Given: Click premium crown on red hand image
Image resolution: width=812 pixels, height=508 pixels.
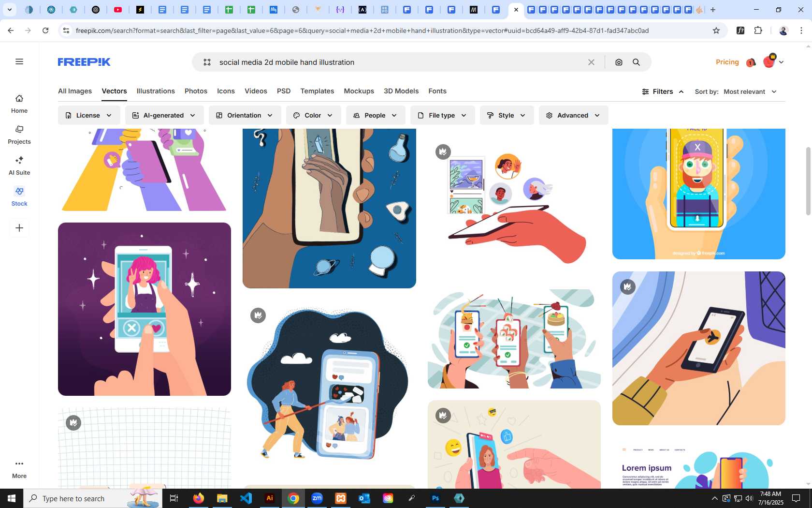Looking at the screenshot, I should 443,152.
